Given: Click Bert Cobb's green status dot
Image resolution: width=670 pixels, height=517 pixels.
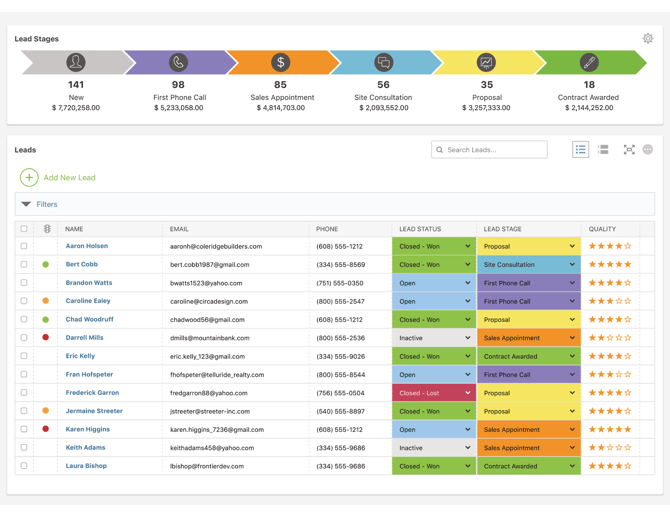Looking at the screenshot, I should (46, 264).
